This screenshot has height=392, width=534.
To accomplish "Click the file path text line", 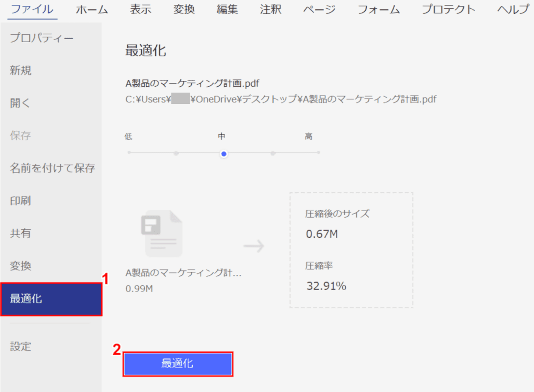I will (x=281, y=99).
